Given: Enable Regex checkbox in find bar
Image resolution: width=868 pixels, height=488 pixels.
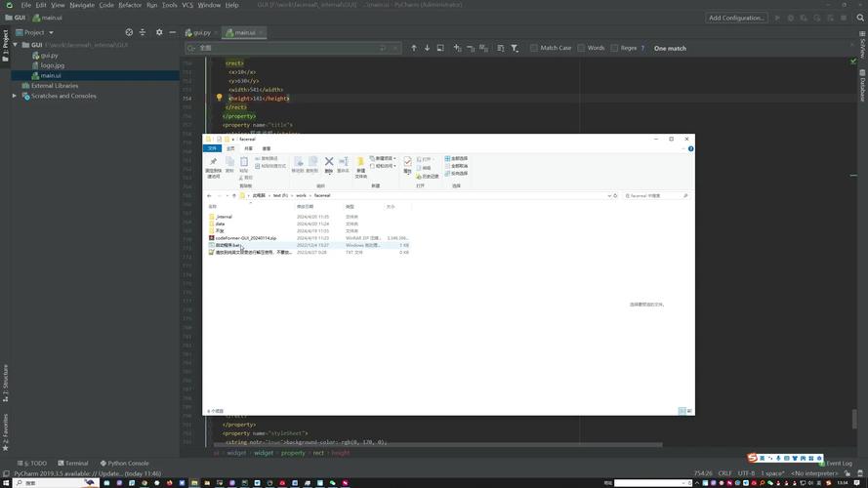Looking at the screenshot, I should (x=614, y=48).
